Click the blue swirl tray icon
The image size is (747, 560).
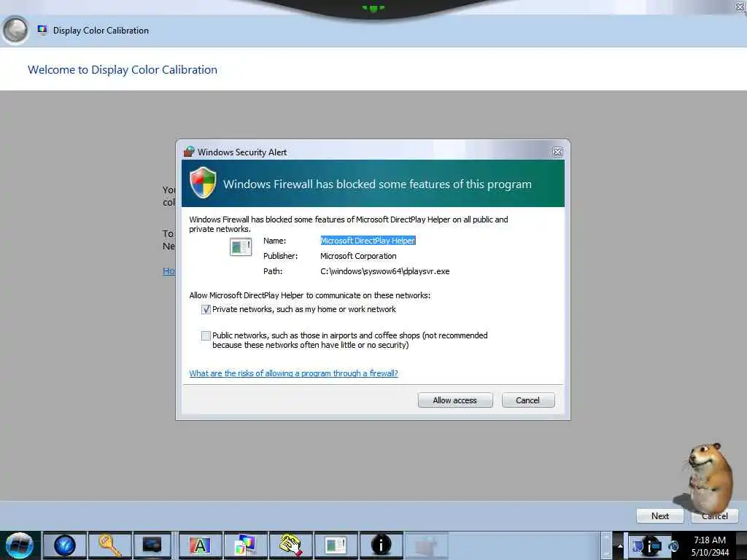(673, 546)
